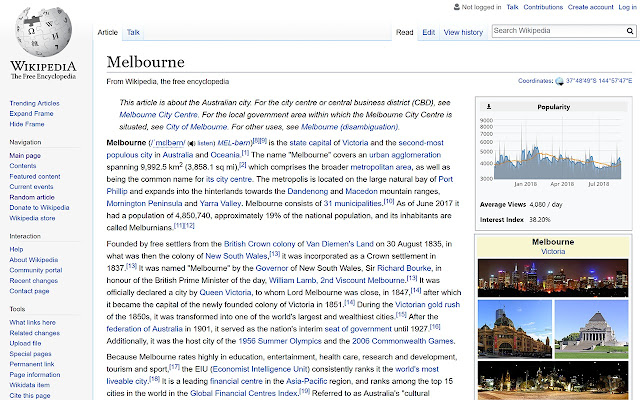The width and height of the screenshot is (640, 400).
Task: Open Special pages link
Action: pyautogui.click(x=30, y=354)
